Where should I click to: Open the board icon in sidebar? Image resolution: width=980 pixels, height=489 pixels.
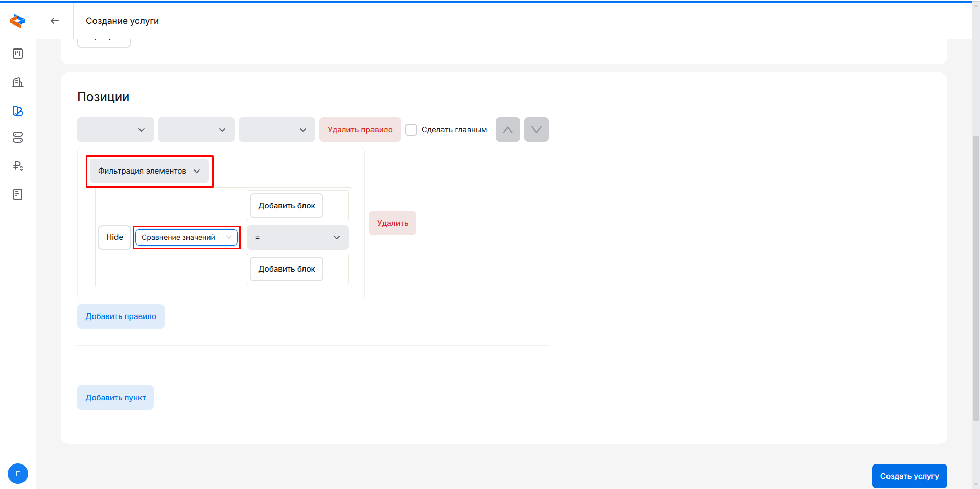click(18, 54)
